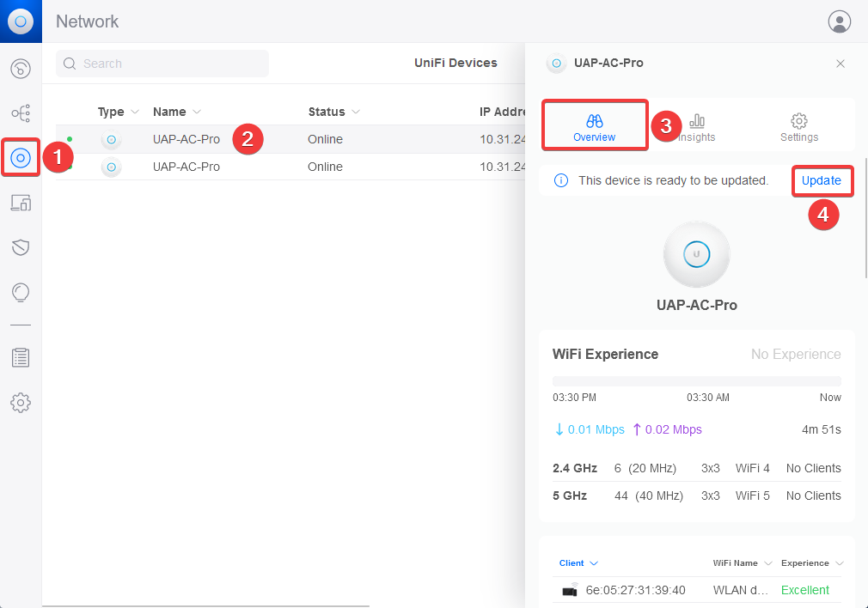The width and height of the screenshot is (868, 608).
Task: Switch to the Overview tab
Action: [595, 127]
